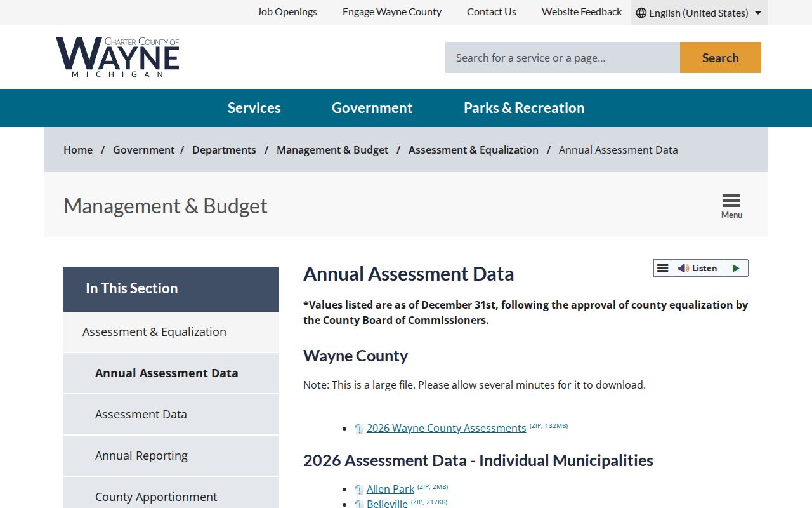Click the 2026 Assessment Data - Individual Municipalities heading

[478, 460]
